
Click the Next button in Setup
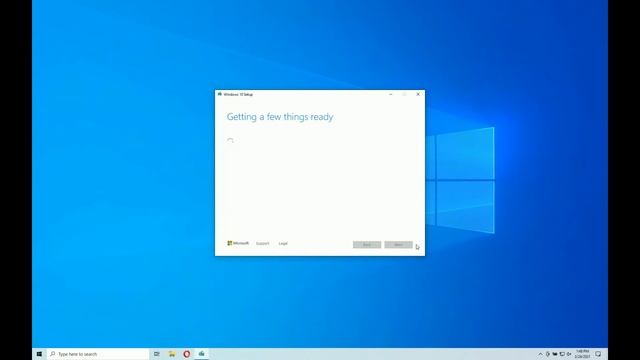coord(398,244)
